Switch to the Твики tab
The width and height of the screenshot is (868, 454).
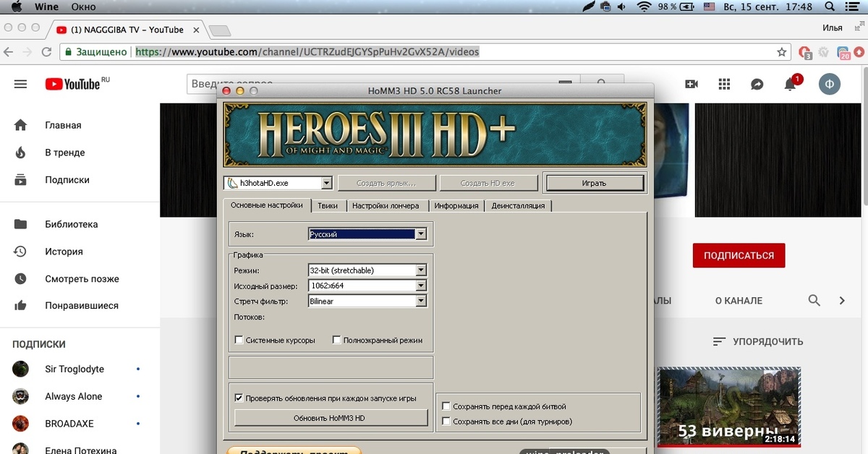(329, 205)
